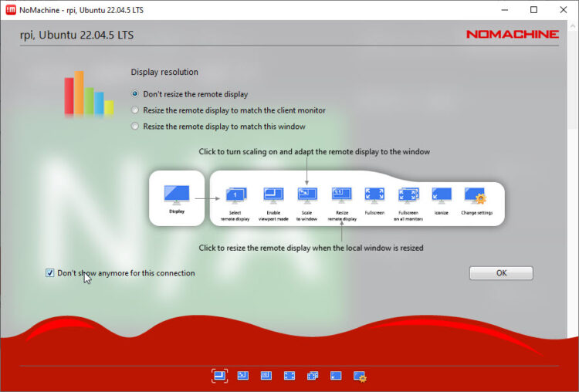Click Scale to window icon in bottom toolbar

click(x=242, y=376)
